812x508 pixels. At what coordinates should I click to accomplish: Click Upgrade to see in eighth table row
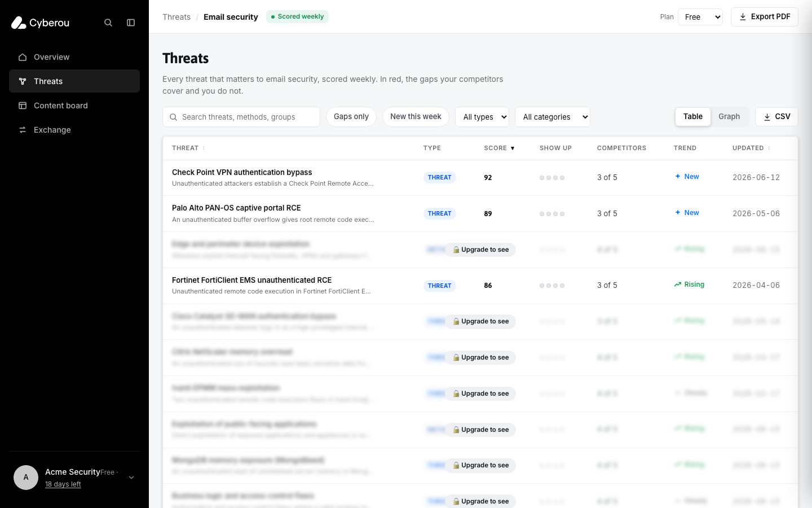point(481,430)
